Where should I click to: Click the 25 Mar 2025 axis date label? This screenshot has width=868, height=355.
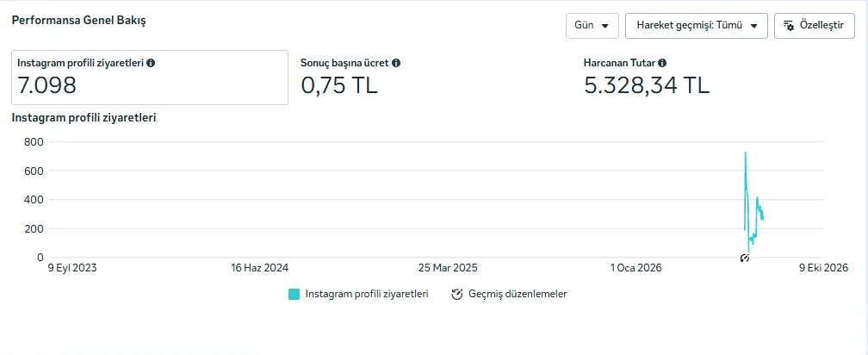[x=448, y=268]
